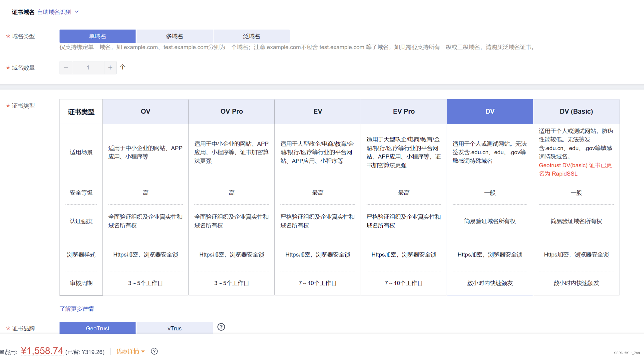Select the GeoTrust certificate brand
The image size is (644, 357).
pyautogui.click(x=97, y=328)
